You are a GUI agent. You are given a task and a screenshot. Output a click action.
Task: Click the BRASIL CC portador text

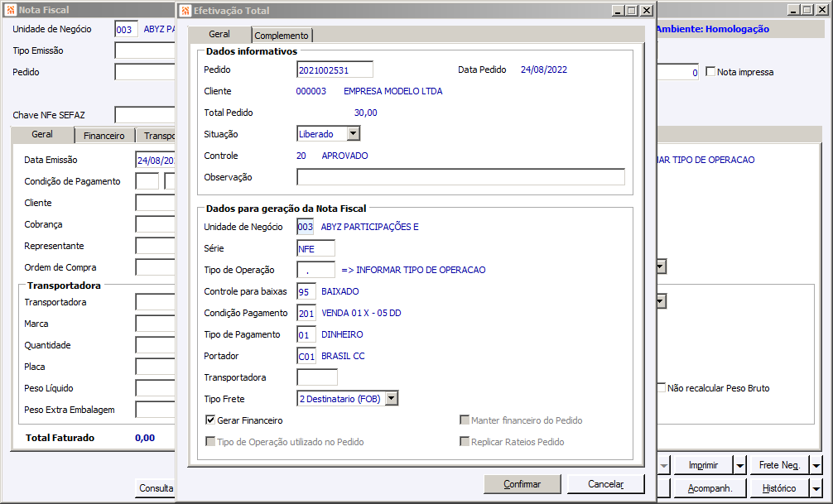[343, 356]
